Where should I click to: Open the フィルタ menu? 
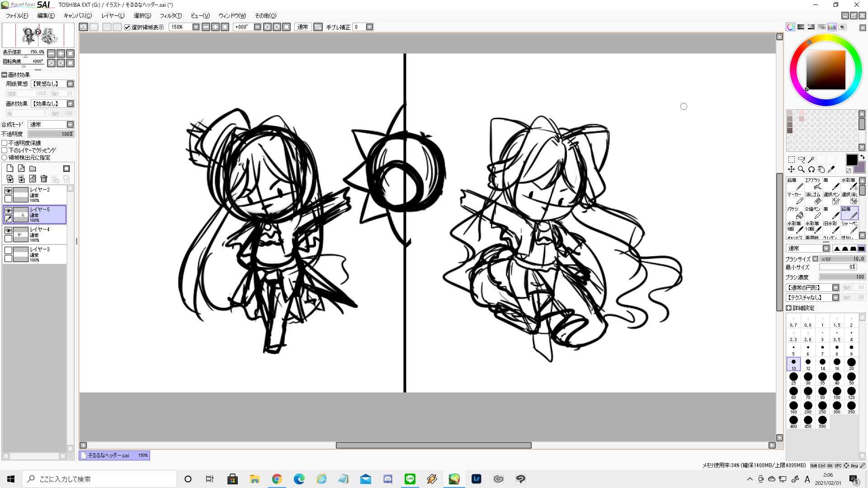coord(170,16)
